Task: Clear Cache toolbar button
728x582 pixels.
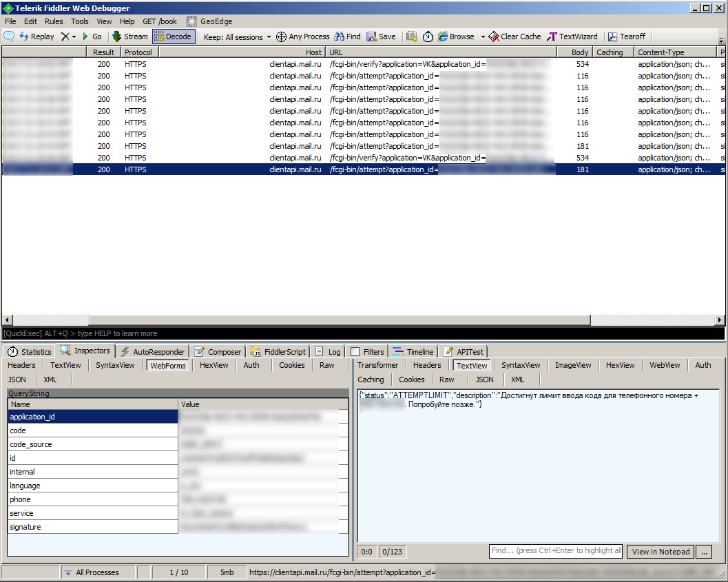Action: click(x=515, y=37)
